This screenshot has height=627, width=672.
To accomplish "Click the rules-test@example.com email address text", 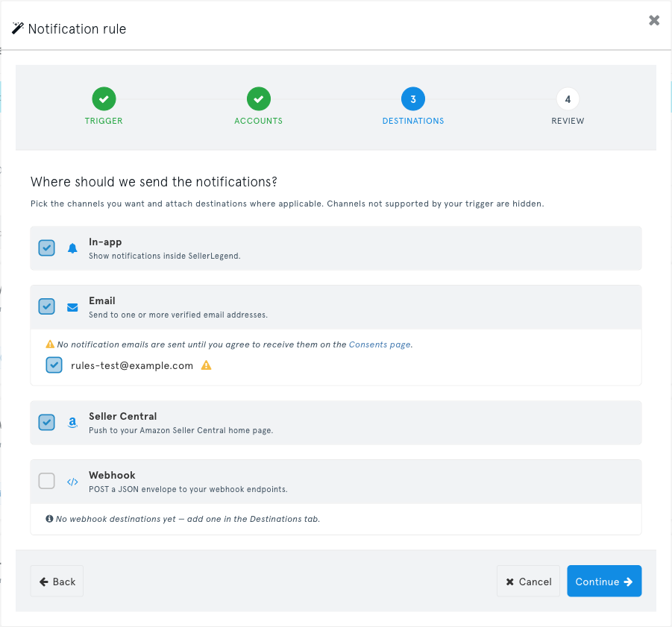I will tap(132, 366).
